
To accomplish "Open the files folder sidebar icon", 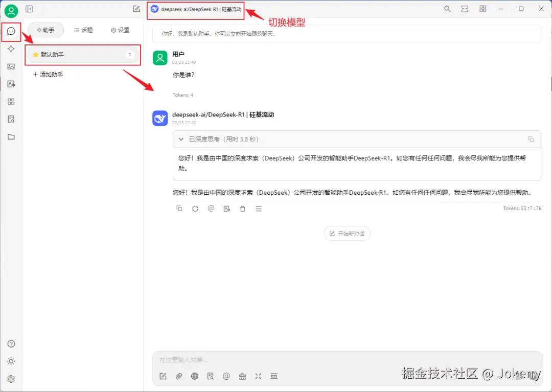I will coord(11,137).
